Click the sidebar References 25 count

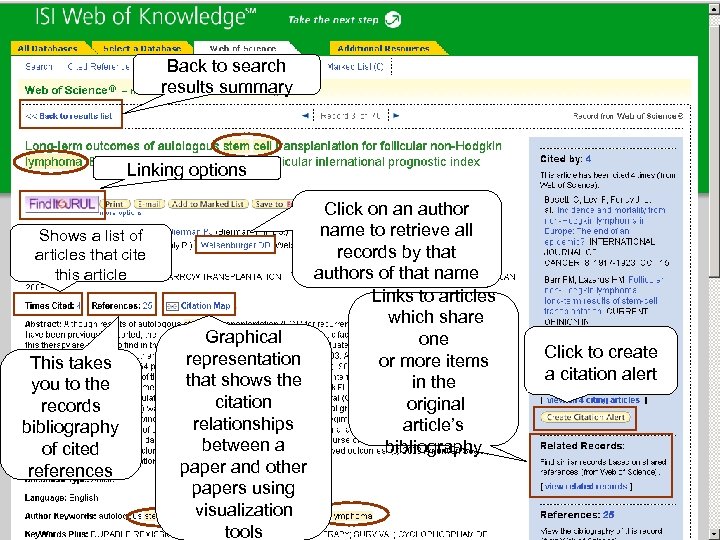coord(608,515)
